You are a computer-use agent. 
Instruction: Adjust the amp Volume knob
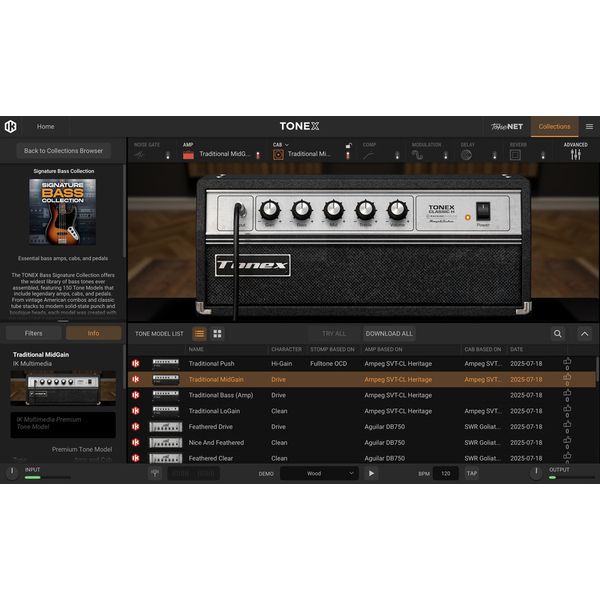coord(398,210)
